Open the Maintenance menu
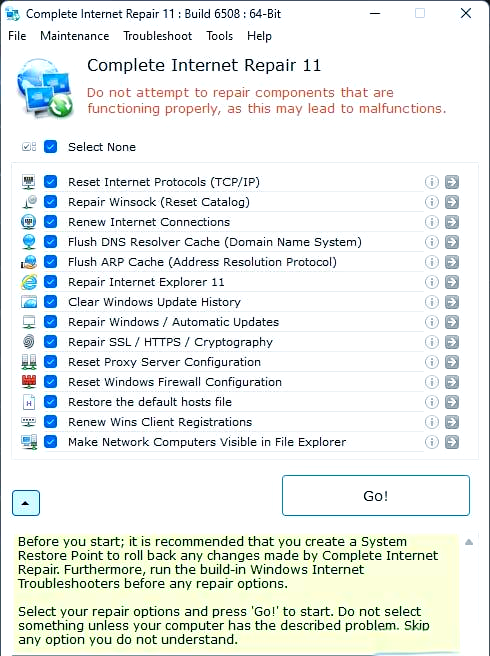Screen dimensions: 490x656 (x=74, y=36)
